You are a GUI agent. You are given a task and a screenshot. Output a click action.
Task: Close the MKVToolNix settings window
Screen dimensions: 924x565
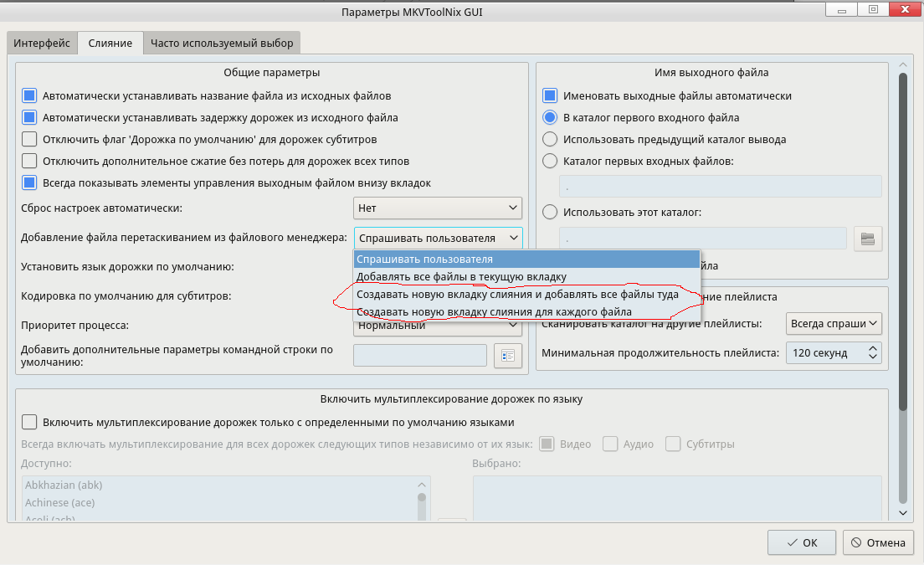[x=906, y=9]
